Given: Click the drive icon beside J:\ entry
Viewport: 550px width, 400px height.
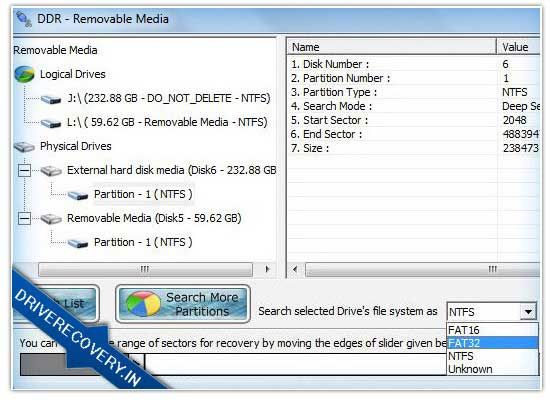Looking at the screenshot, I should coord(51,99).
